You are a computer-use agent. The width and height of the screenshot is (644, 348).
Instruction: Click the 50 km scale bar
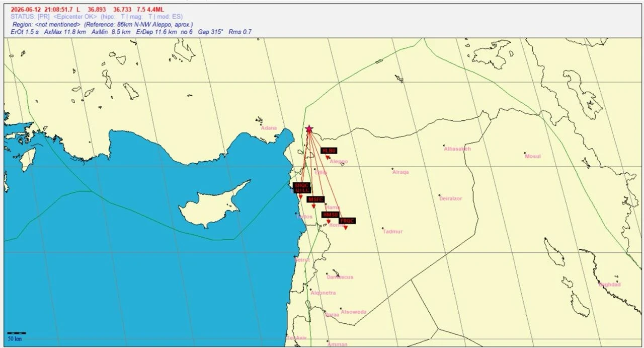tap(17, 333)
